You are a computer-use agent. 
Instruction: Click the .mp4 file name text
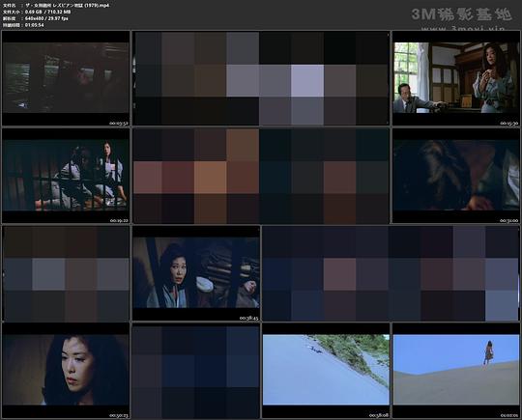67,5
